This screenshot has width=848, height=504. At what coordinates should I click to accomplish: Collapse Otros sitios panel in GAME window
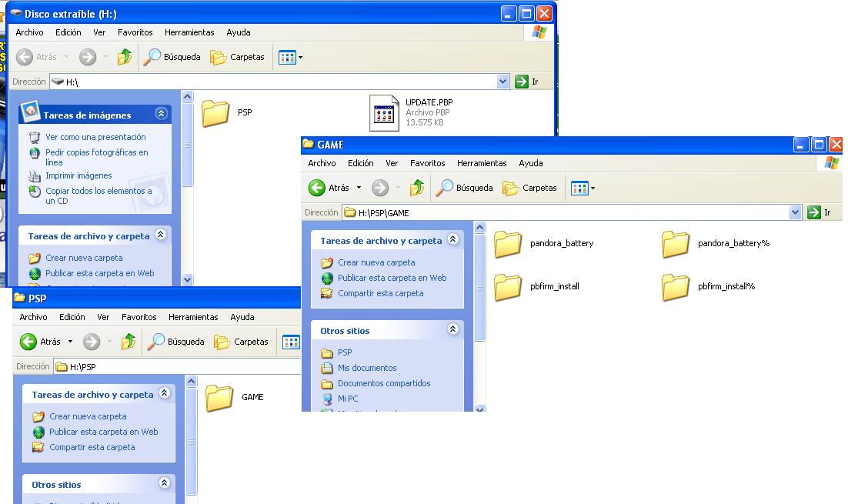click(x=453, y=329)
